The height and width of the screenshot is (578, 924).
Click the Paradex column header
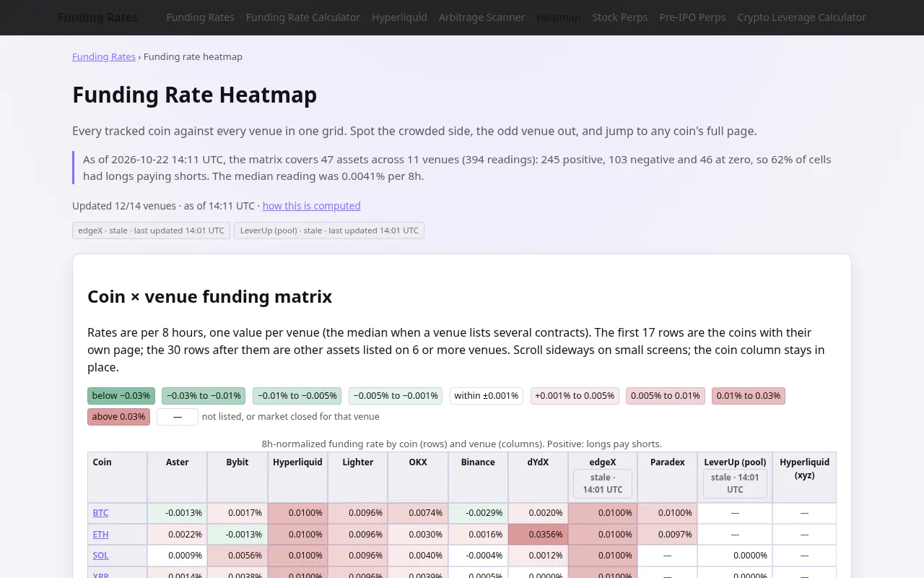667,478
